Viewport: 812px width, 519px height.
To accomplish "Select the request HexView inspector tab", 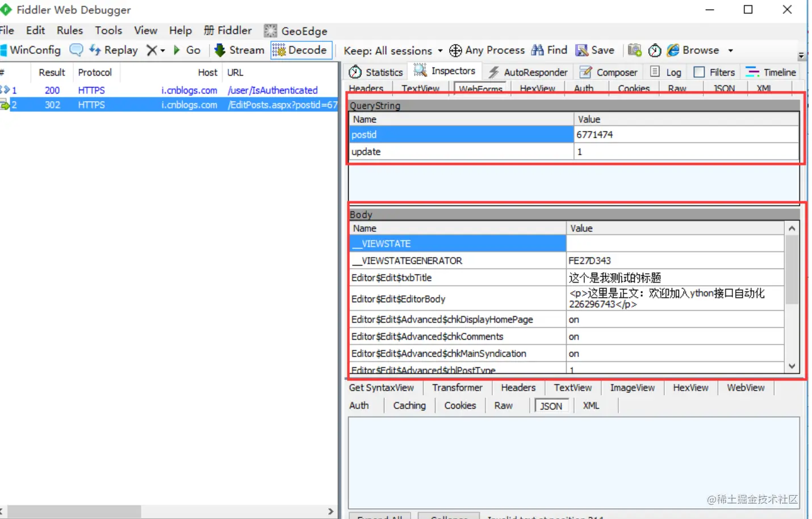I will click(538, 89).
